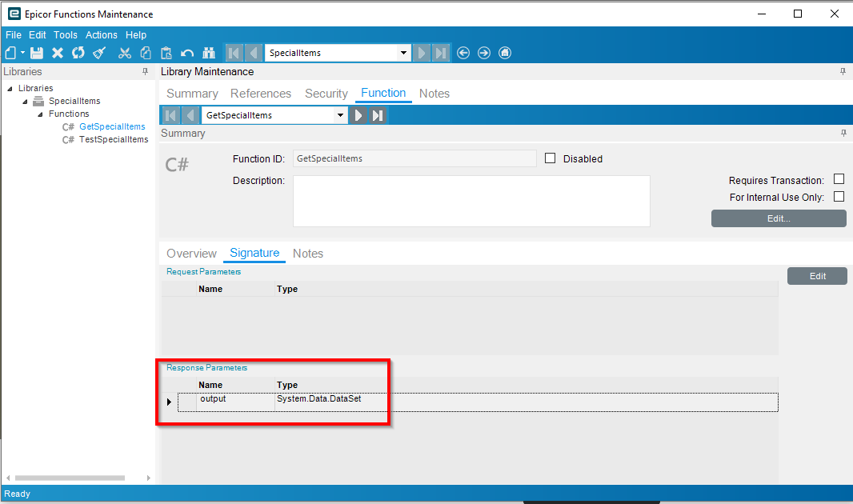Screen dimensions: 853x504
Task: Click the circled Home icon
Action: 505,53
